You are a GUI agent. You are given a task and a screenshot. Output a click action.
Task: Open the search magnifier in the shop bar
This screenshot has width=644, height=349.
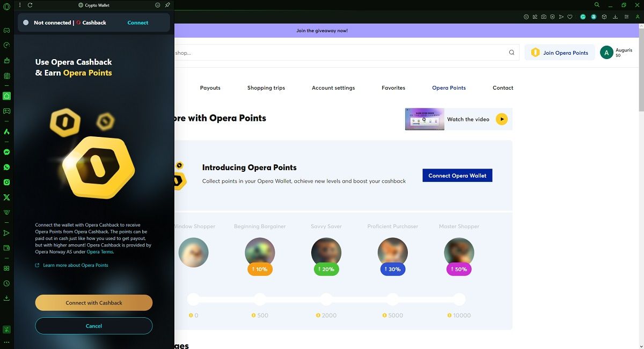tap(511, 53)
